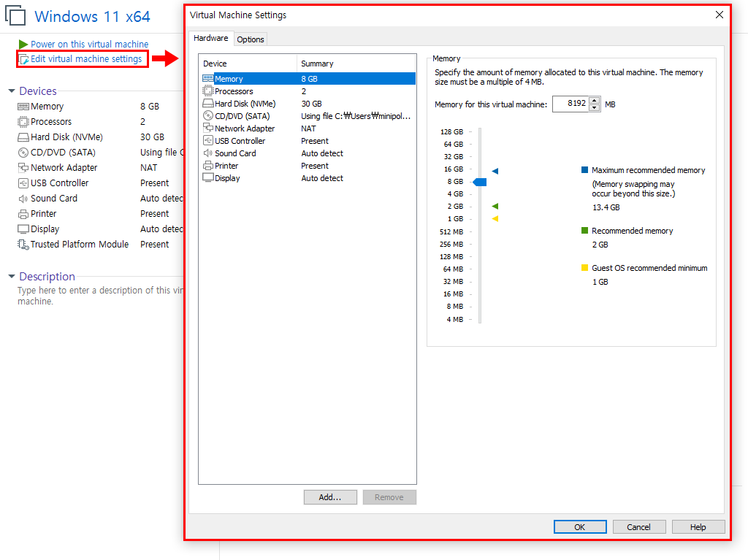748x560 pixels.
Task: Click the description text area
Action: [100, 296]
